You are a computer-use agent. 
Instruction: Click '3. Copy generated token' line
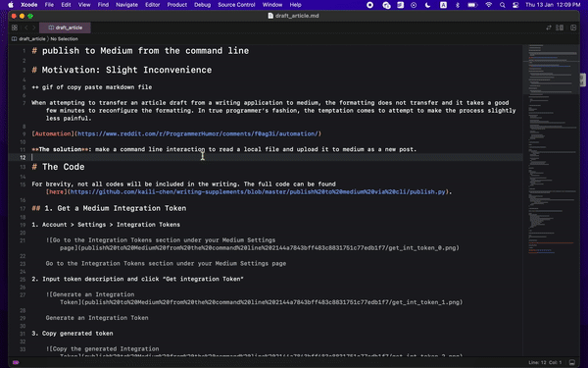coord(73,334)
